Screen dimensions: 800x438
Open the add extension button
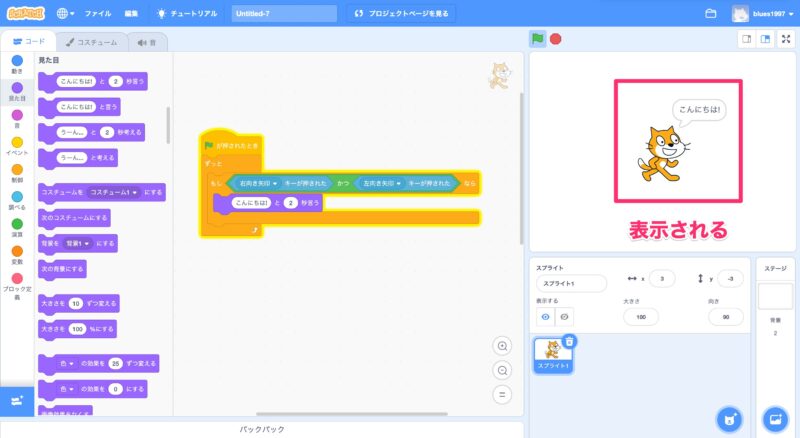click(17, 400)
